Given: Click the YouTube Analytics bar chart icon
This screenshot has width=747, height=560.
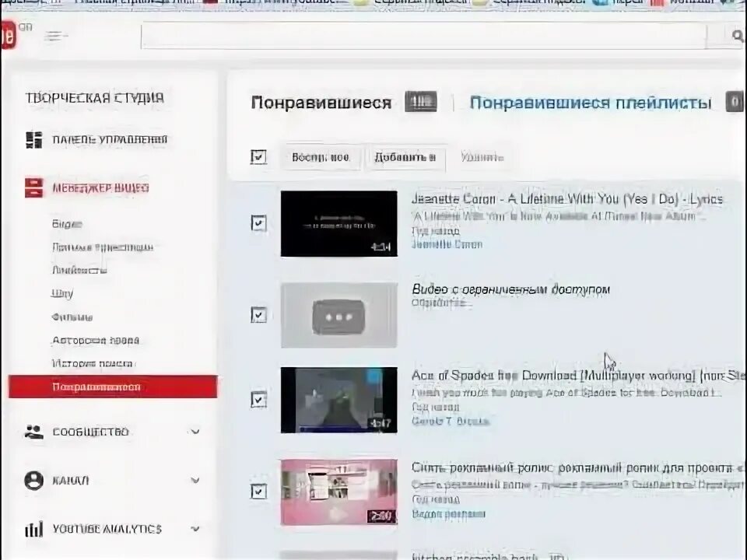Looking at the screenshot, I should tap(33, 529).
